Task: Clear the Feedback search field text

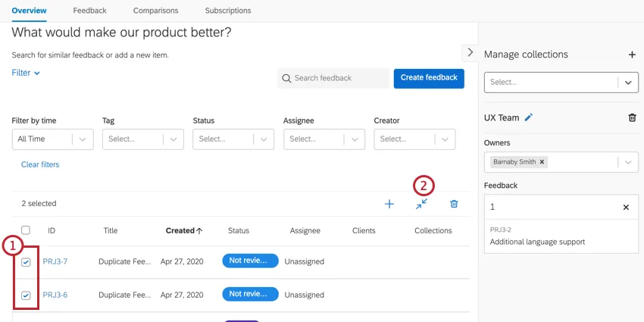Action: 626,207
